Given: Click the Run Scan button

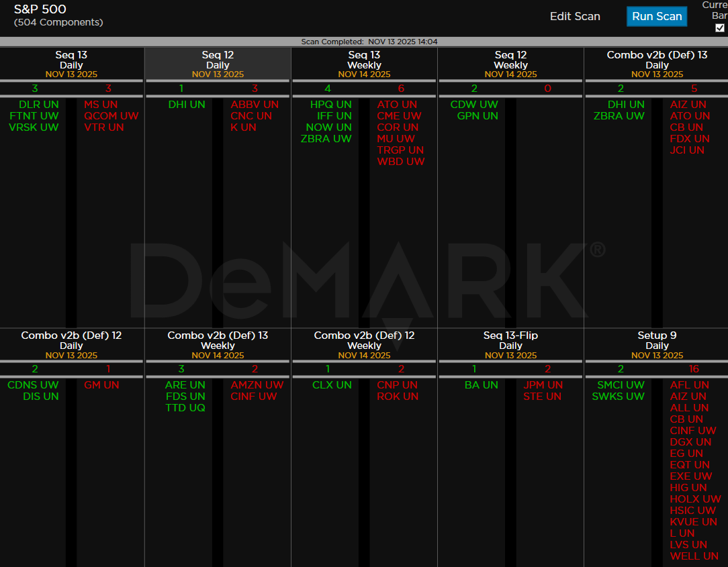Looking at the screenshot, I should 656,17.
